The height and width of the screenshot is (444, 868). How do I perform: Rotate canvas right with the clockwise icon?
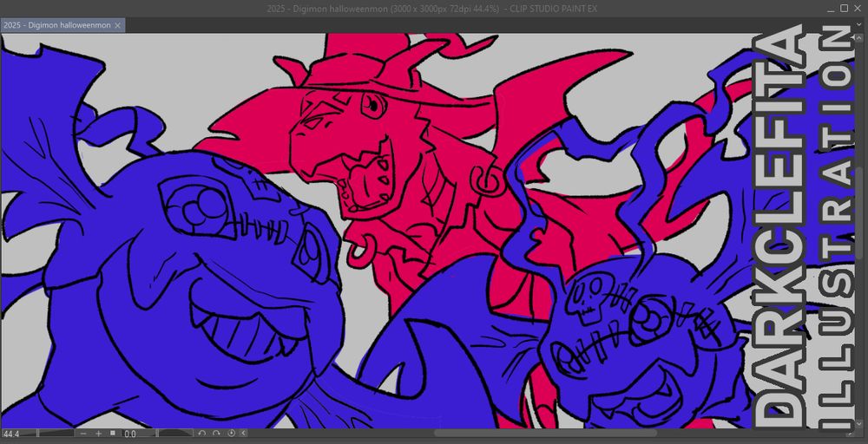(x=216, y=434)
